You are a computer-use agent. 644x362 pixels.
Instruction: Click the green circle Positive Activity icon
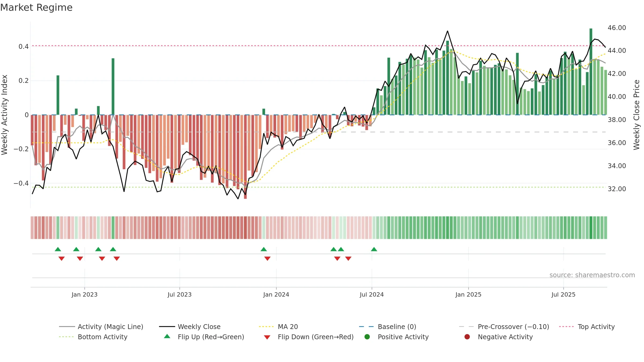pos(367,337)
